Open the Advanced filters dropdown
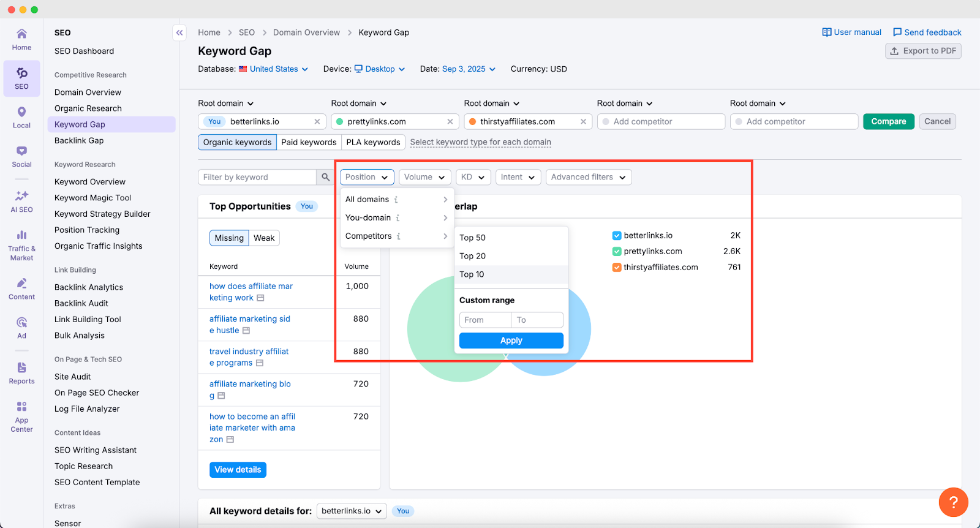This screenshot has height=528, width=980. tap(588, 177)
